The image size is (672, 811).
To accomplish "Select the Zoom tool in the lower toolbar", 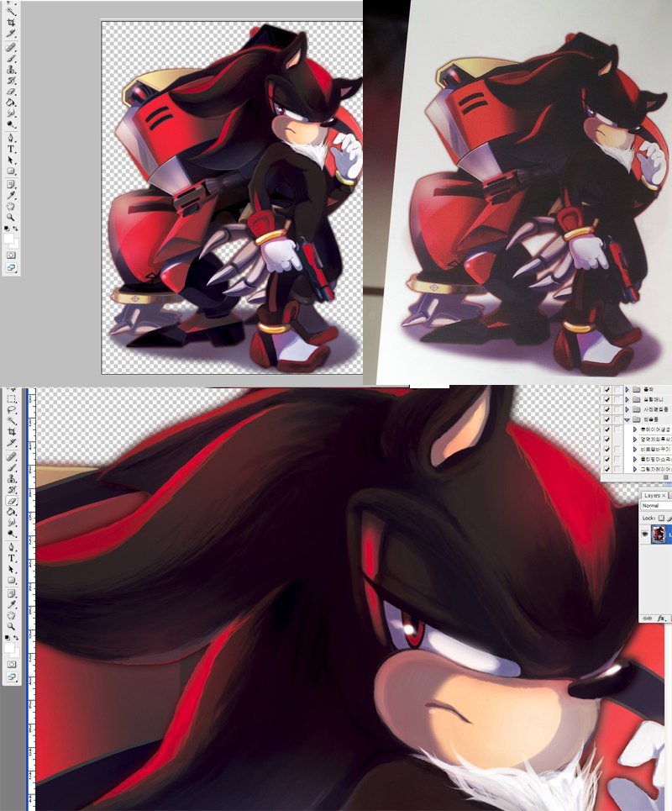I will click(11, 626).
